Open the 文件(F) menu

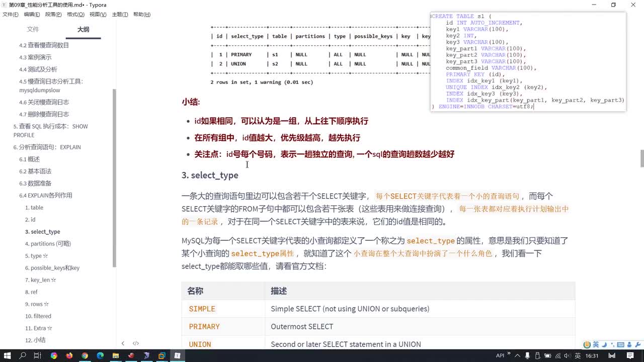point(11,15)
